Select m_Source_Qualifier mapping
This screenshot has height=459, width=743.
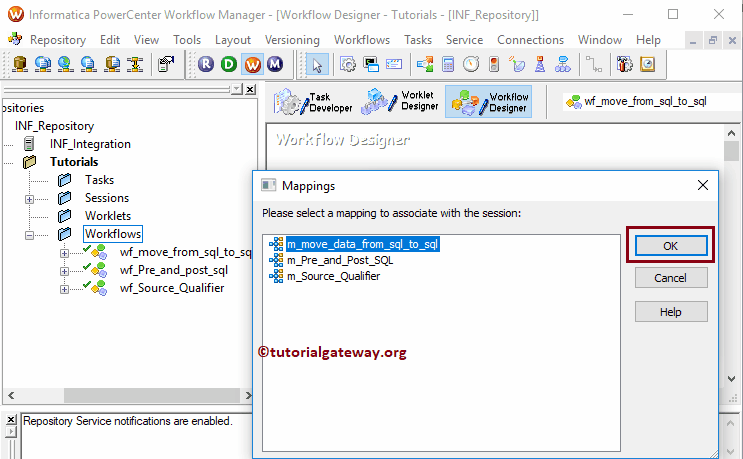333,276
